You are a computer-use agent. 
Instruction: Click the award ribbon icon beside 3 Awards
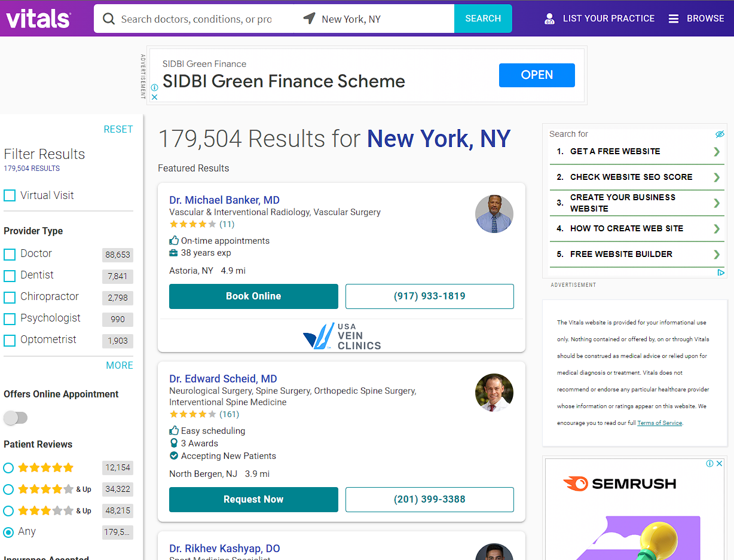click(x=174, y=443)
